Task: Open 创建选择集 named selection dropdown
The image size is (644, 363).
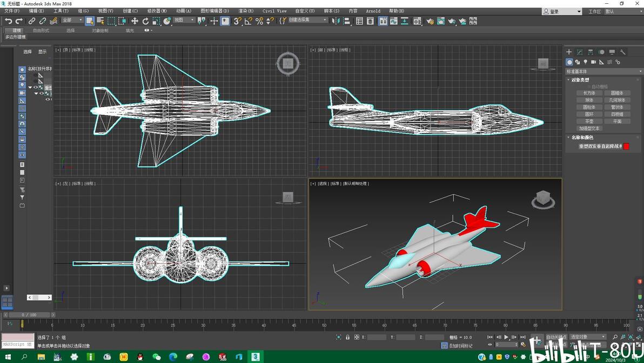Action: 307,20
